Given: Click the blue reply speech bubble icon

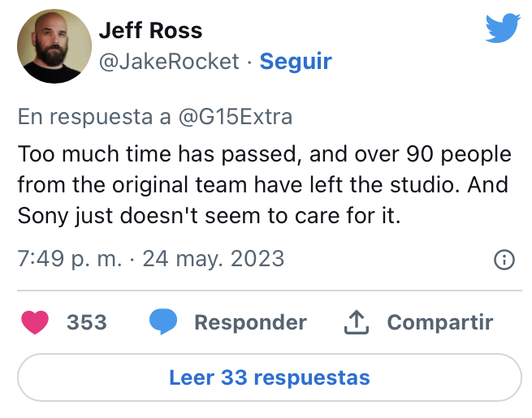Looking at the screenshot, I should coord(163,321).
